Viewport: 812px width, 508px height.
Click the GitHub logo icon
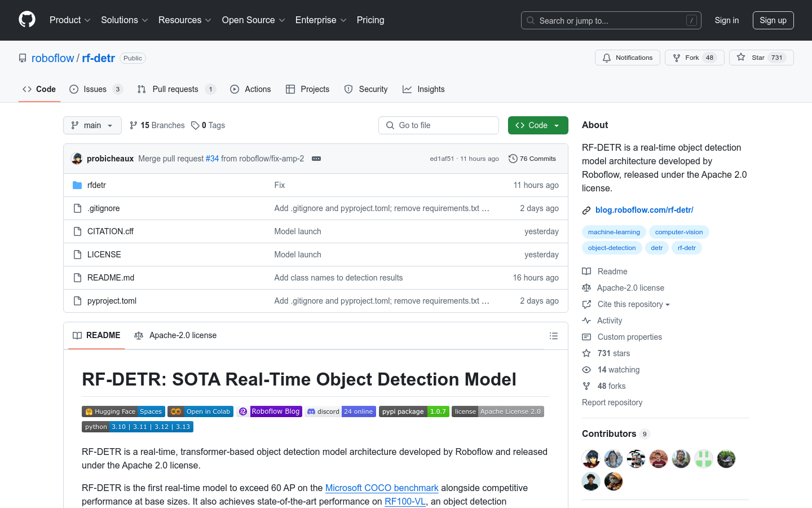(x=27, y=20)
